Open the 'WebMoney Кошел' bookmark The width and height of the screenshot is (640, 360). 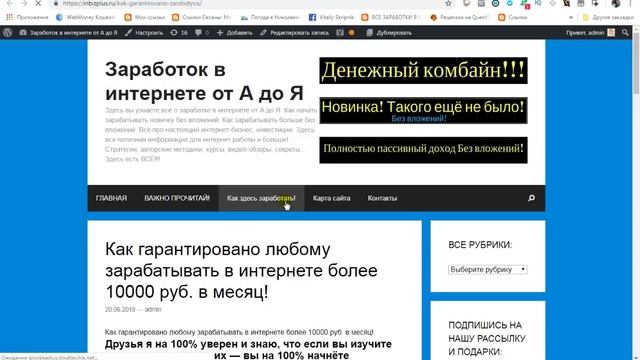click(x=86, y=17)
